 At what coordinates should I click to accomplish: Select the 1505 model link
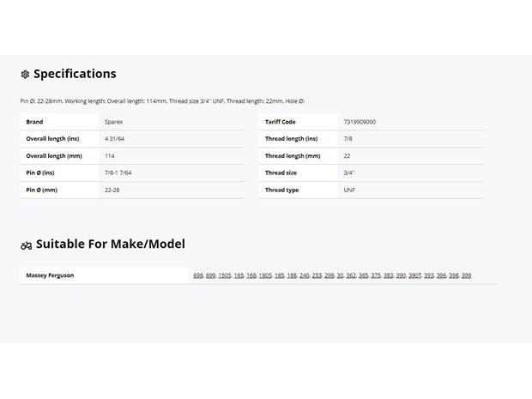[224, 275]
